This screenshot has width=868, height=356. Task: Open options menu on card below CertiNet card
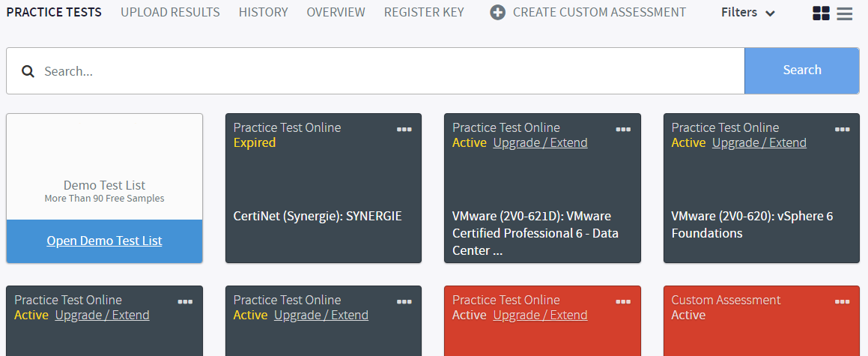point(404,302)
